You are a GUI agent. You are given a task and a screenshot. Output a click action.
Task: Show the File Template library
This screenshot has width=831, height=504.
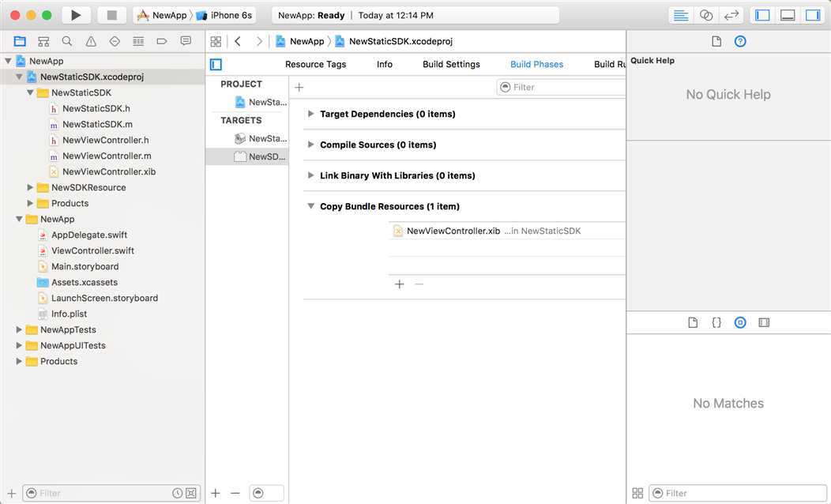coord(693,323)
